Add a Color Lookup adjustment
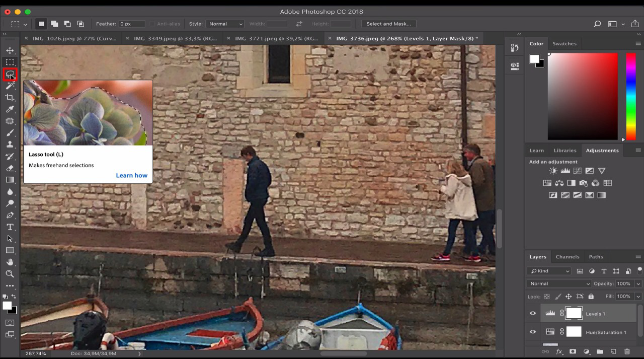The image size is (644, 359). [607, 183]
